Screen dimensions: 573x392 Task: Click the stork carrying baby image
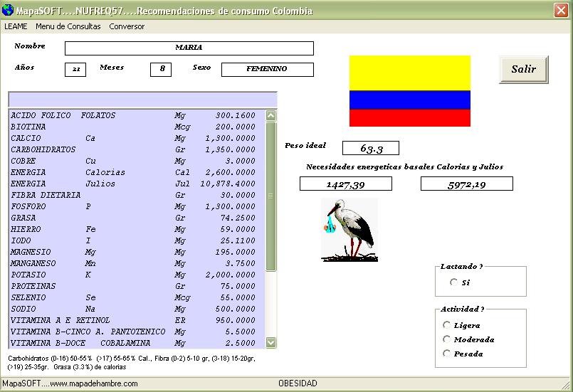coord(349,229)
